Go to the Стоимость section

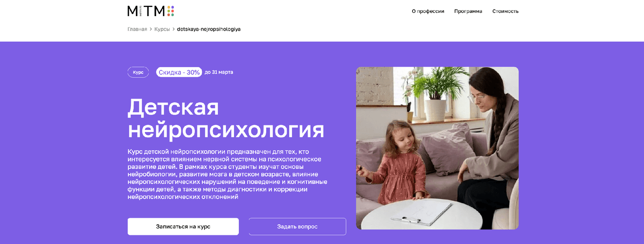pyautogui.click(x=506, y=11)
